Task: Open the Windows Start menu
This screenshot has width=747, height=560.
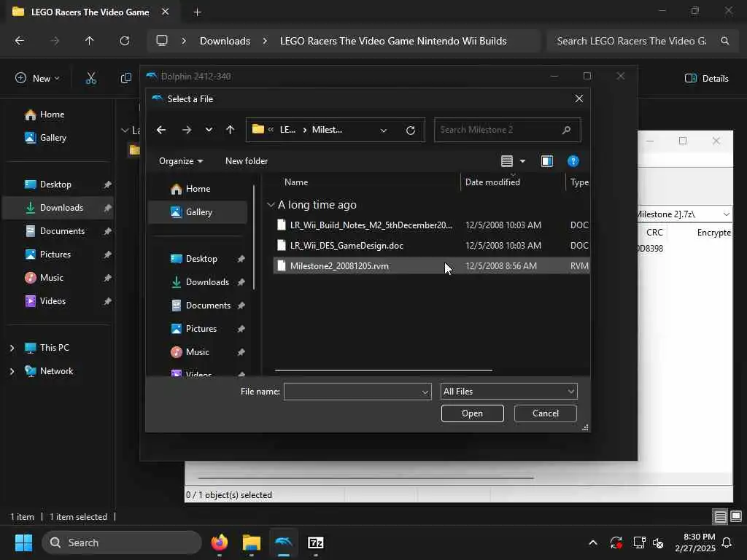Action: point(23,542)
